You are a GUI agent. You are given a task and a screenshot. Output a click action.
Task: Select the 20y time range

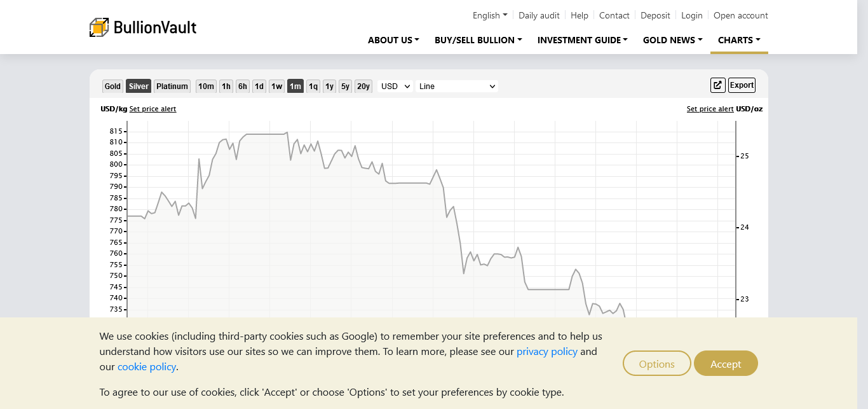pos(363,87)
